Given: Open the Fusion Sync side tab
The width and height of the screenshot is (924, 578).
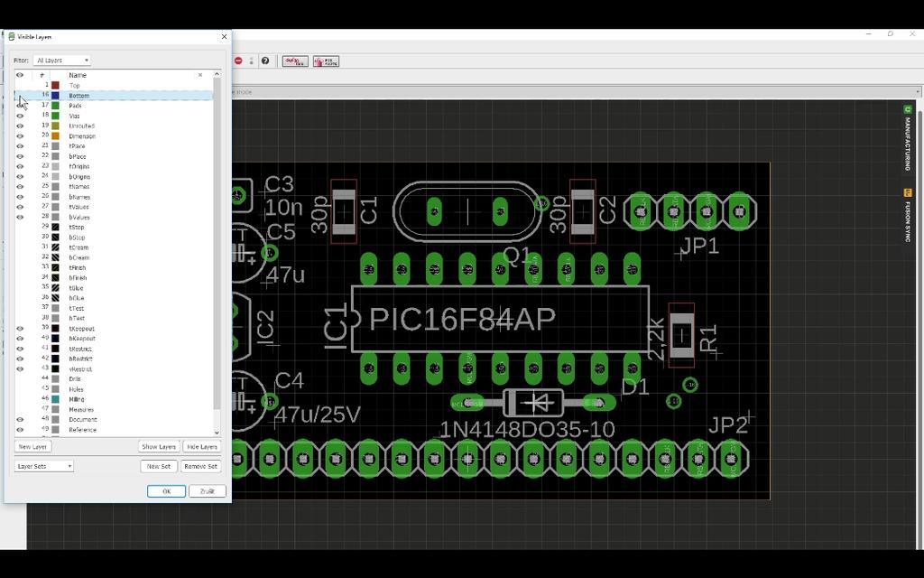Looking at the screenshot, I should pos(908,216).
